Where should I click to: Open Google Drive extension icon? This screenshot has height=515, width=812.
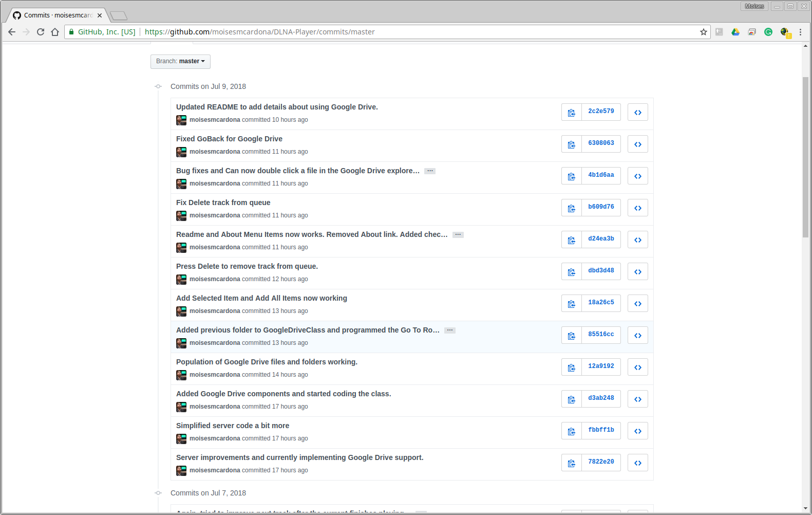[x=735, y=32]
